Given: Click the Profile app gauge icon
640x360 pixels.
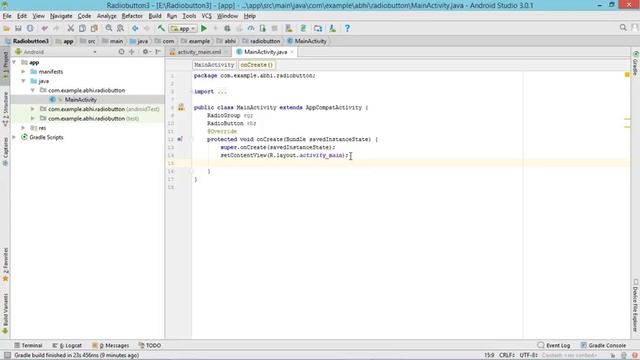Looking at the screenshot, I should pyautogui.click(x=251, y=29).
